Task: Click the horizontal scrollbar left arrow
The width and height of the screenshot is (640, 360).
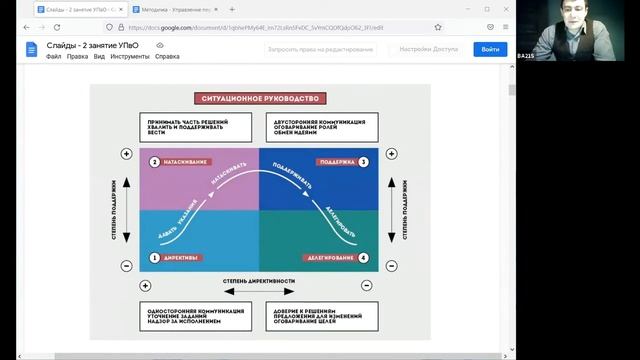Action: (20, 356)
